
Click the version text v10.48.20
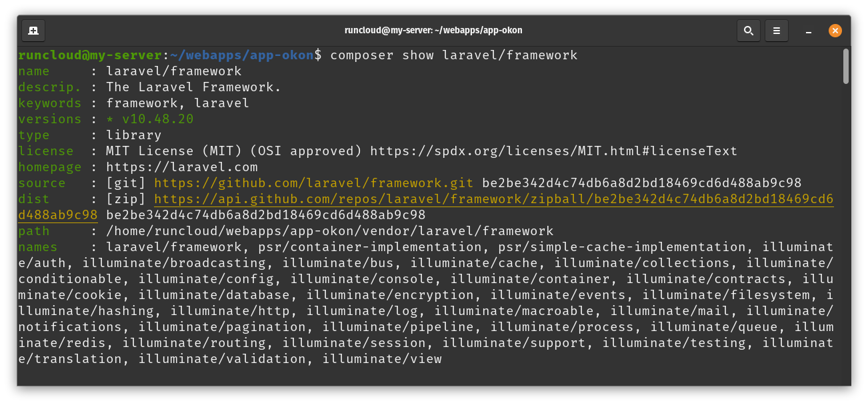157,119
